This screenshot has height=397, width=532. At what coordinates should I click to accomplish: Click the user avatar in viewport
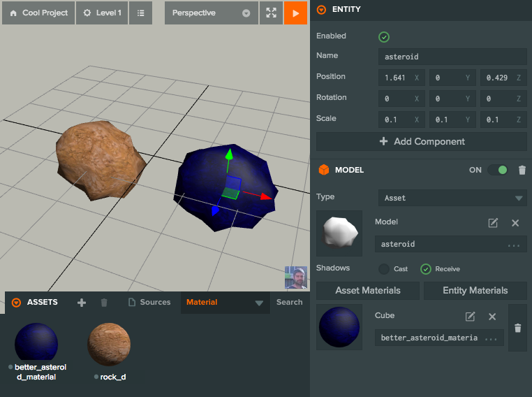296,277
